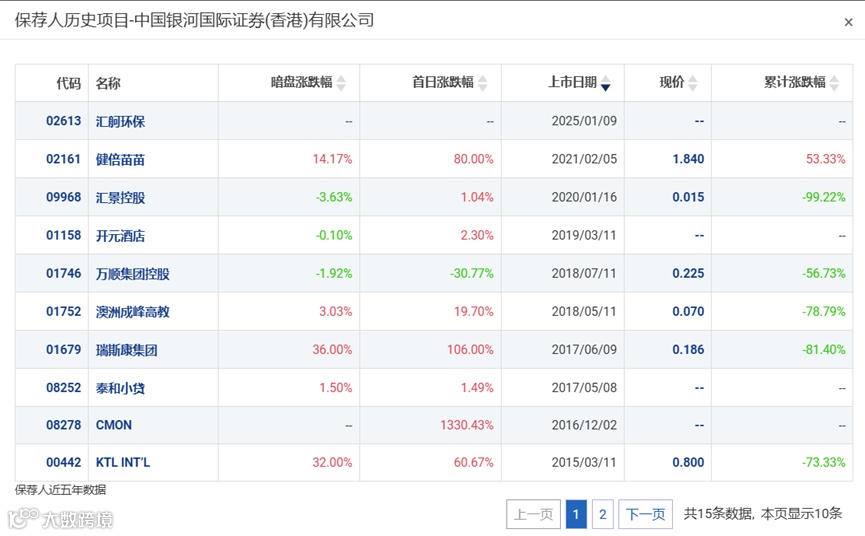865x536 pixels.
Task: Click the 名称 column header
Action: tap(108, 83)
